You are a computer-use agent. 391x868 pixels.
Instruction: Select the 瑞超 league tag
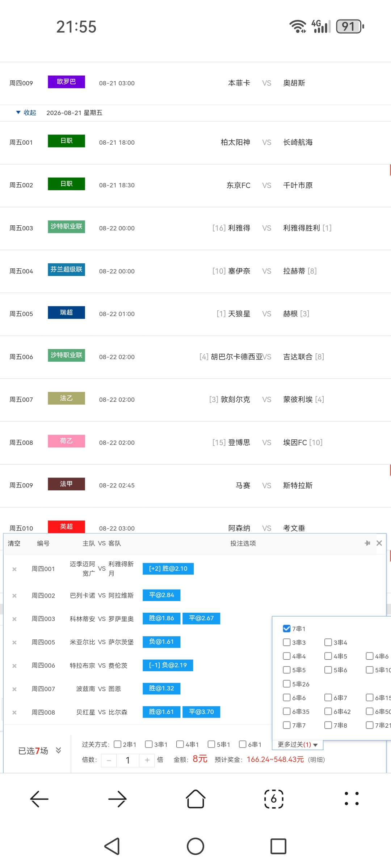click(x=66, y=312)
